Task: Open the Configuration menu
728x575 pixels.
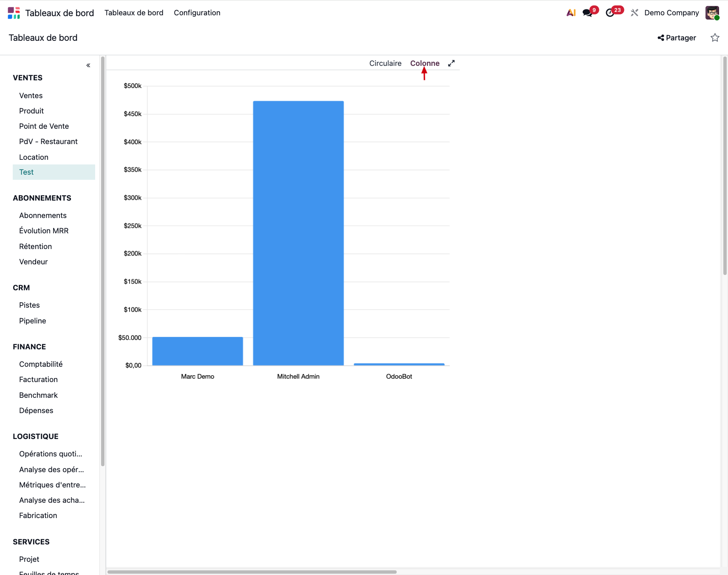Action: [x=197, y=13]
